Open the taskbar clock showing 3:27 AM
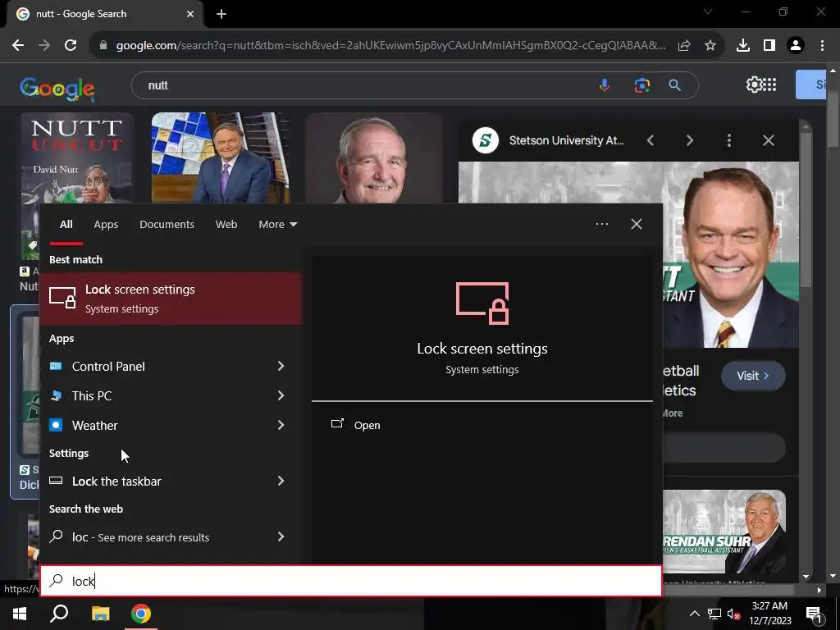The image size is (840, 630). [769, 614]
